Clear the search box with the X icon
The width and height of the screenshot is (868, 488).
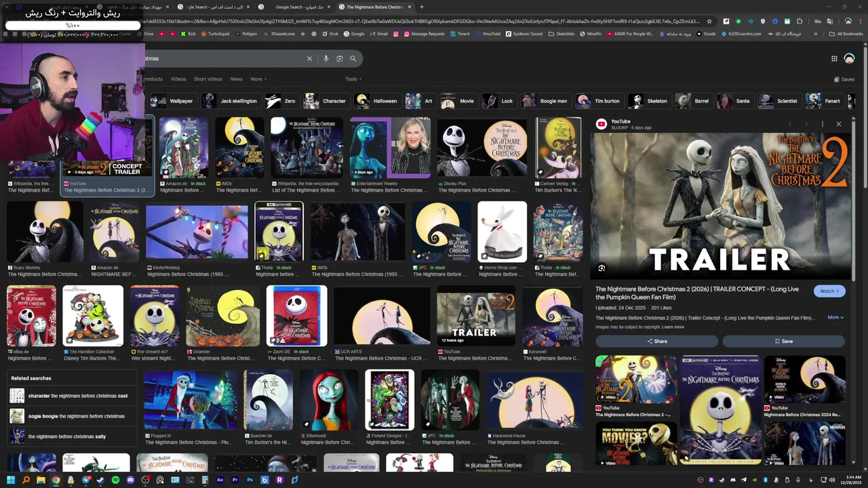pyautogui.click(x=309, y=58)
